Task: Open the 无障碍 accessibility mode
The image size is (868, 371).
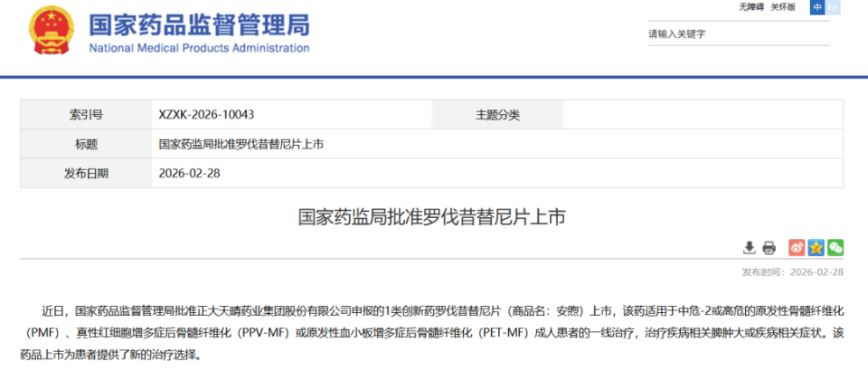Action: click(752, 7)
